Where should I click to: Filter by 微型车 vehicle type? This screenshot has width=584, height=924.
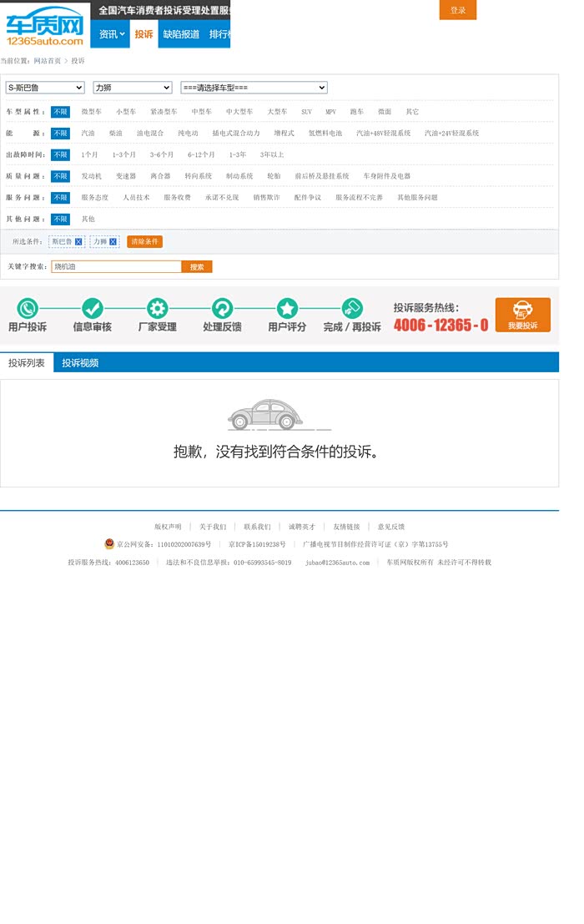pyautogui.click(x=91, y=111)
